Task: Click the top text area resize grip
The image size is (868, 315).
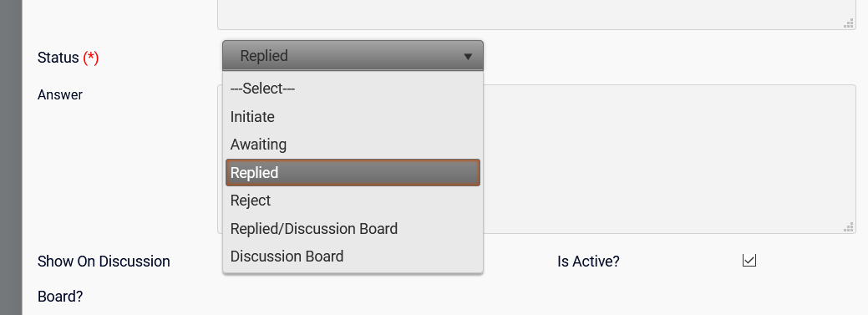Action: click(848, 23)
